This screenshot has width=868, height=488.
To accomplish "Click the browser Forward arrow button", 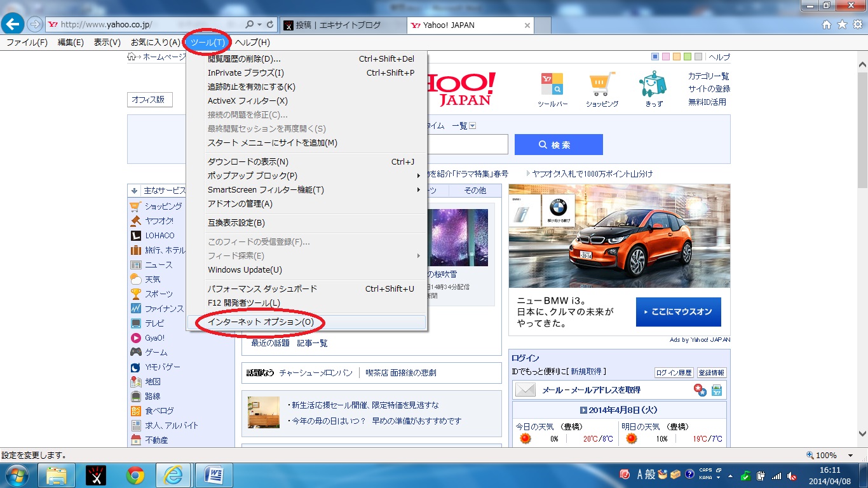I will point(34,25).
